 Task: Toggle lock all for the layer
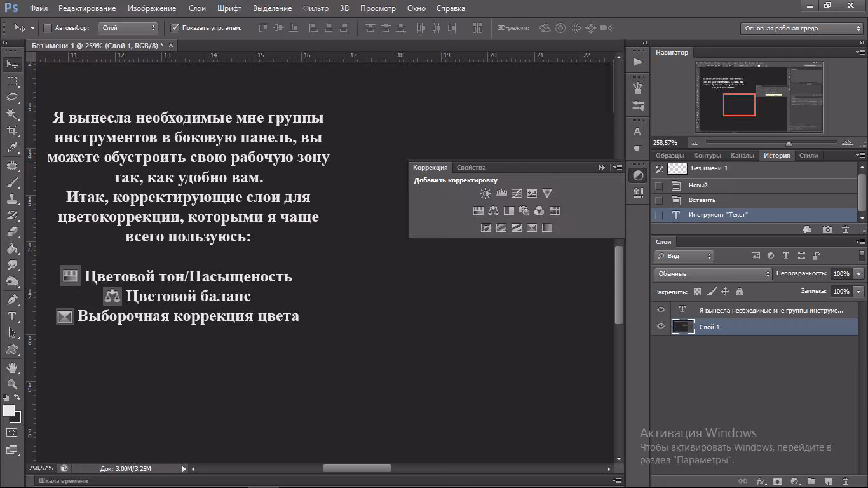tap(739, 292)
